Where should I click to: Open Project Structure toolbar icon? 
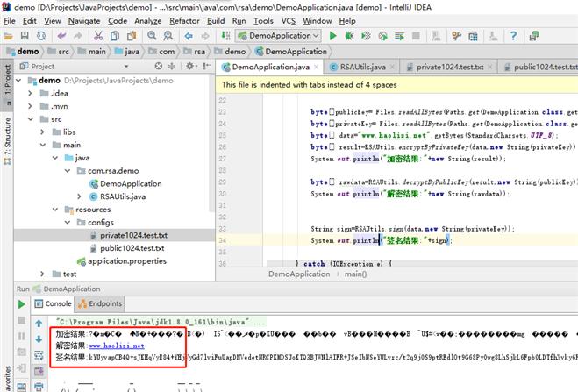pos(473,36)
